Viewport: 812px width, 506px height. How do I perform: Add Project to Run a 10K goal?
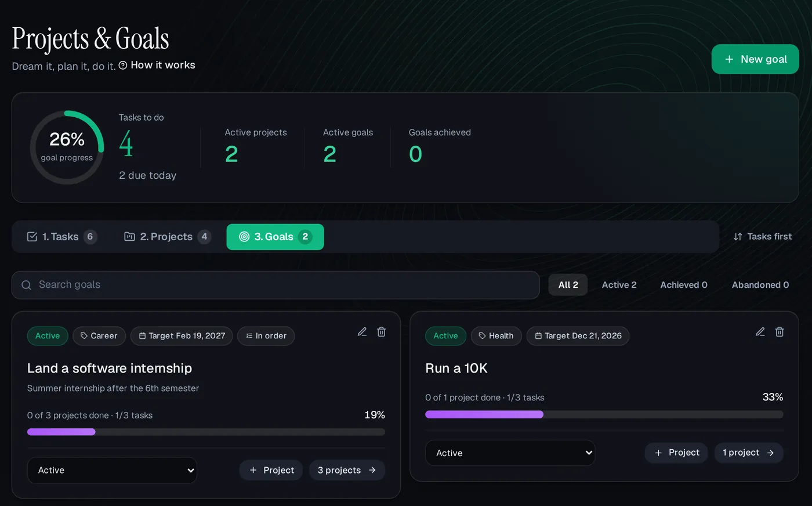676,453
